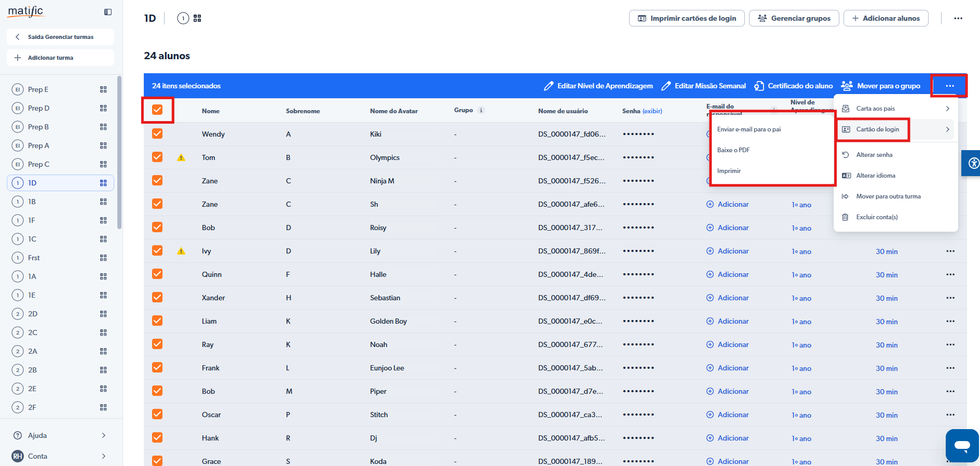The width and height of the screenshot is (980, 466).
Task: Click the exibir password link
Action: pos(652,111)
